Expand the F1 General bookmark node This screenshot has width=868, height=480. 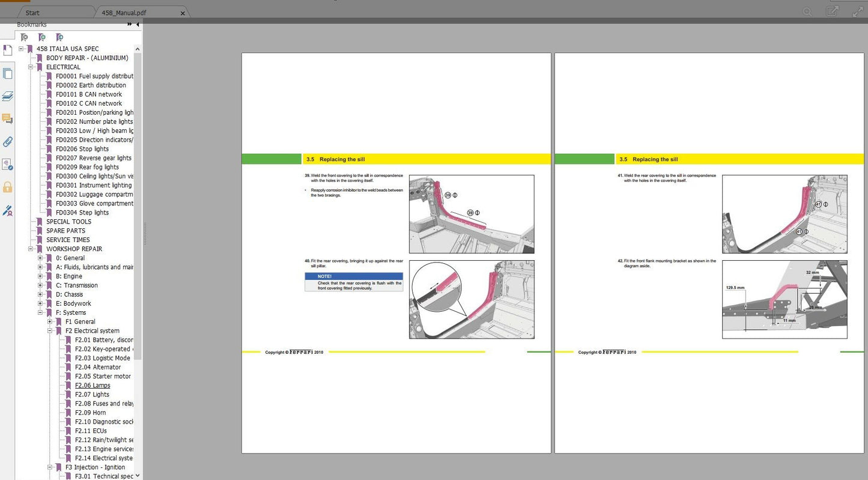50,322
